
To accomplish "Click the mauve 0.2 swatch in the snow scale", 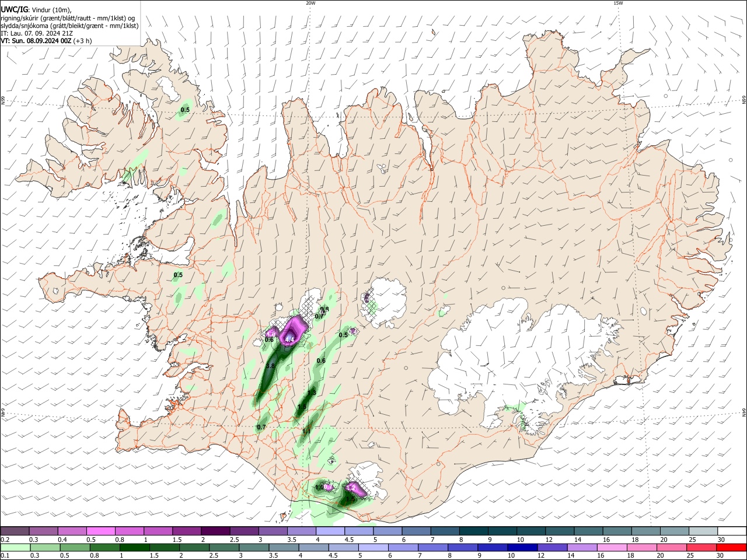I will point(15,531).
